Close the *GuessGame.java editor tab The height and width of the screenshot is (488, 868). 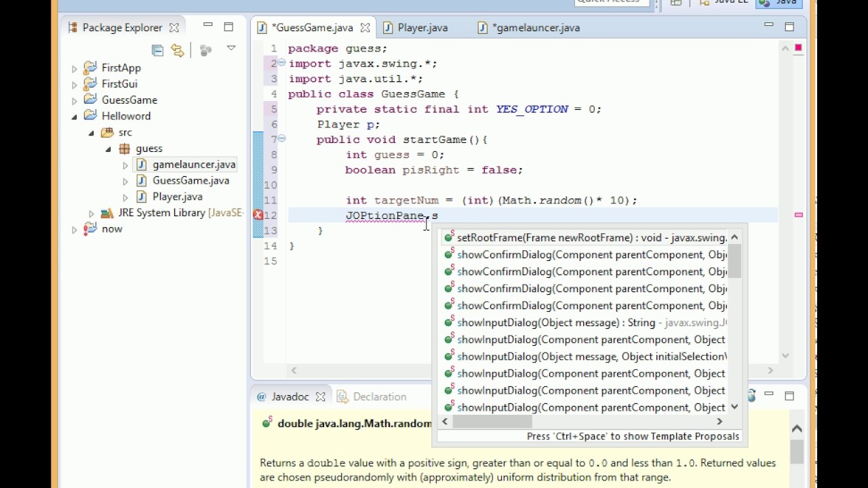[x=365, y=28]
